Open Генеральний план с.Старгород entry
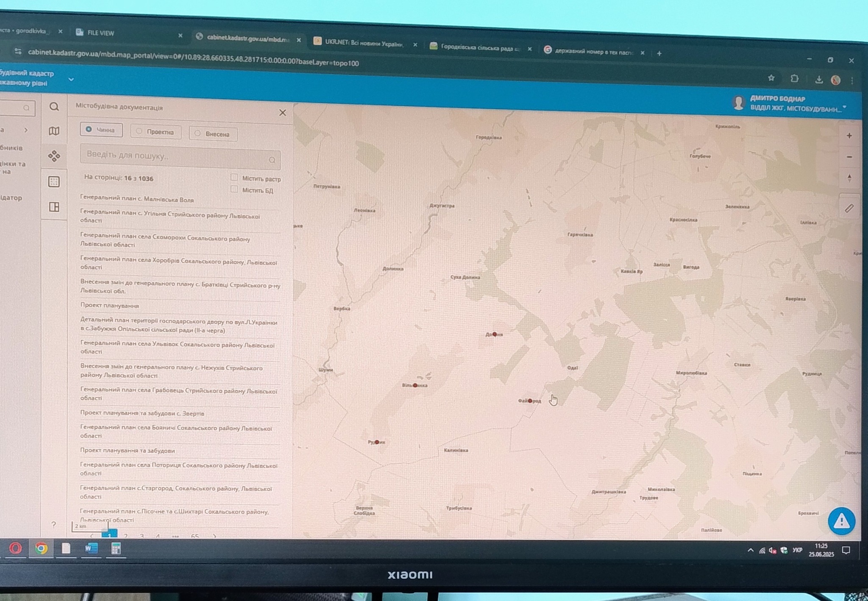The image size is (868, 601). coord(176,492)
